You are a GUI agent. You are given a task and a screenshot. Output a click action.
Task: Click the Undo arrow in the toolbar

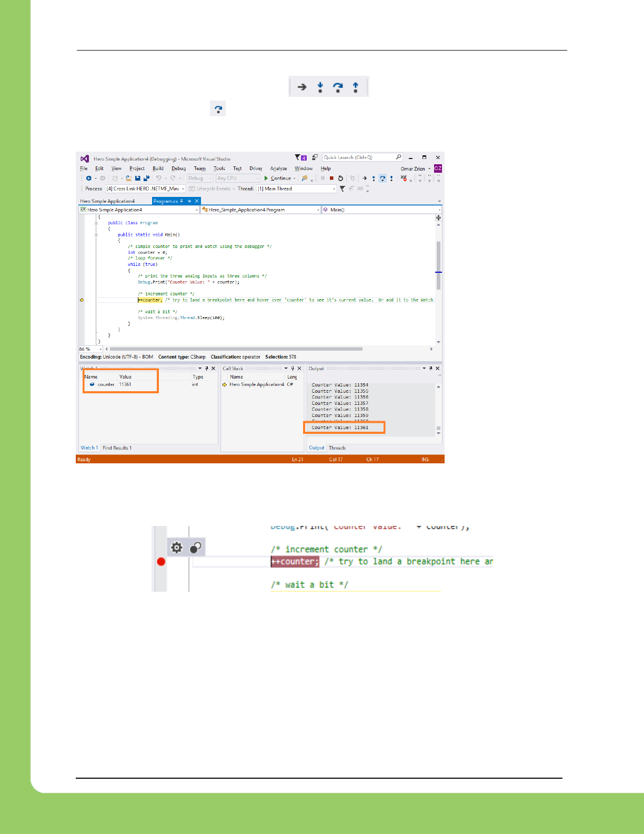(x=158, y=178)
